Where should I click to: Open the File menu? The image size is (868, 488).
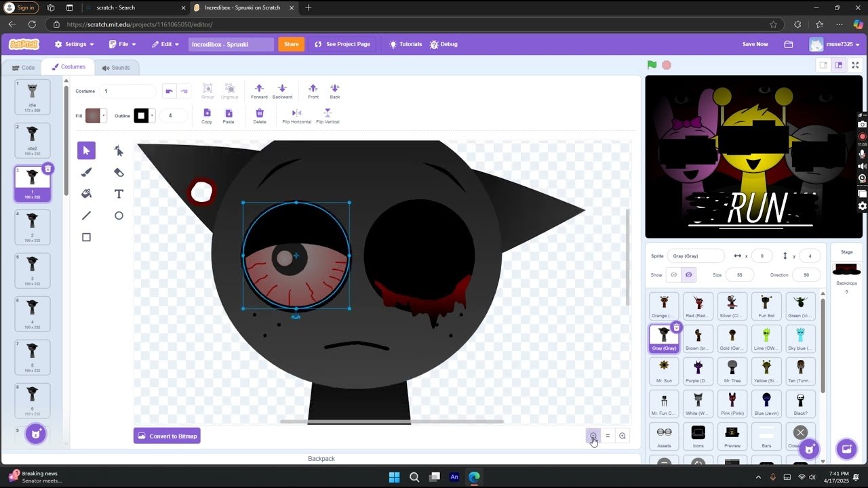[123, 44]
